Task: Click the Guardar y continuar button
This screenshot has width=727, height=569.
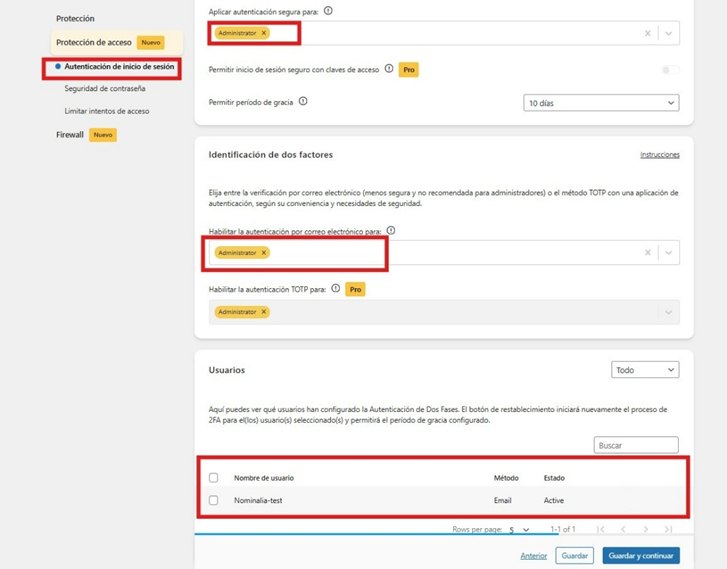Action: [x=641, y=556]
